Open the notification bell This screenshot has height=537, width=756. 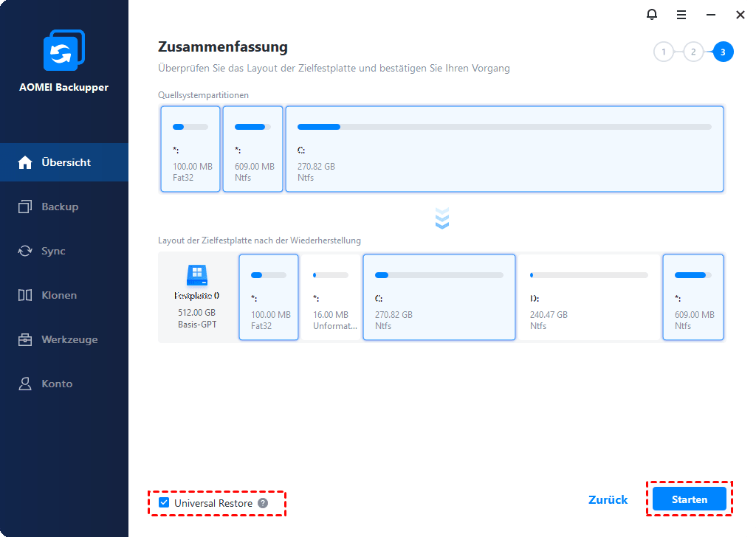651,15
